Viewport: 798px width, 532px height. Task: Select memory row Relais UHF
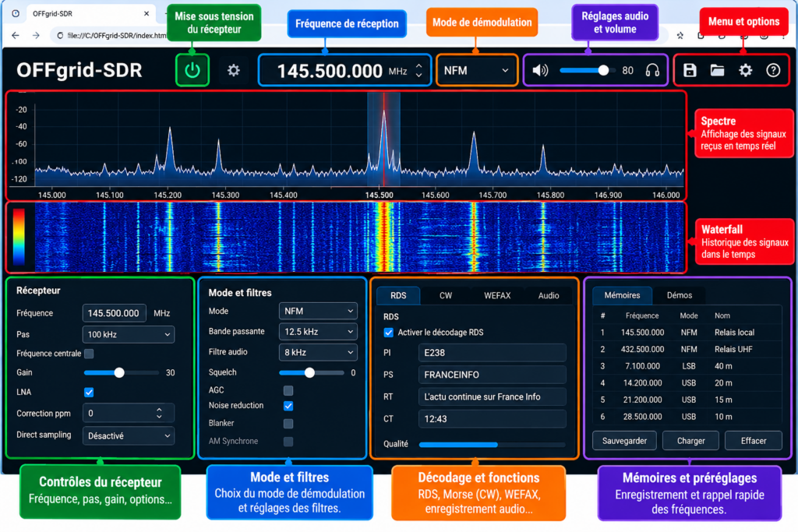point(687,350)
